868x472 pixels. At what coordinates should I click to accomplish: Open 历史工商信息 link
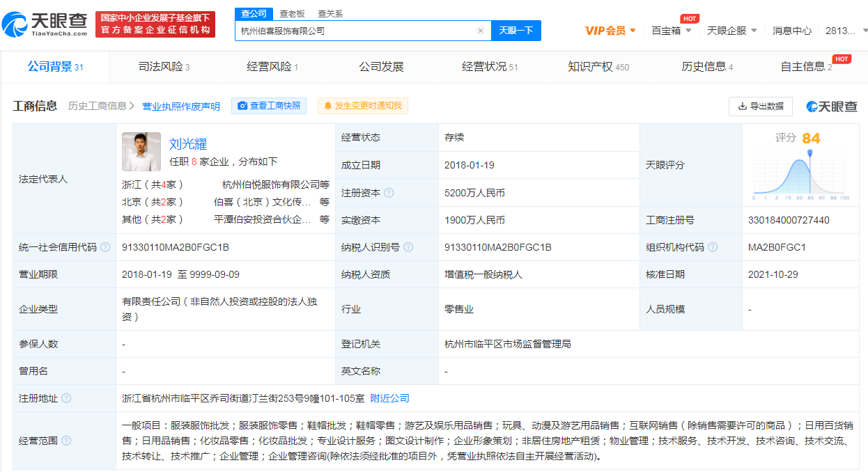(102, 106)
